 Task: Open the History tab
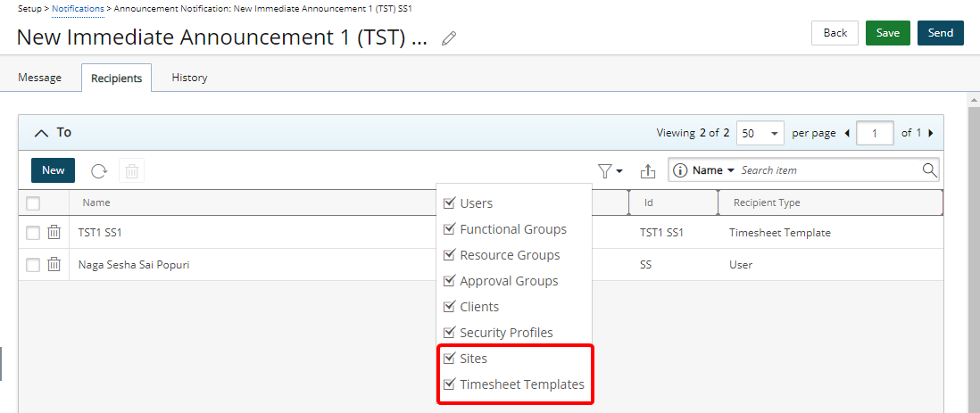point(189,78)
